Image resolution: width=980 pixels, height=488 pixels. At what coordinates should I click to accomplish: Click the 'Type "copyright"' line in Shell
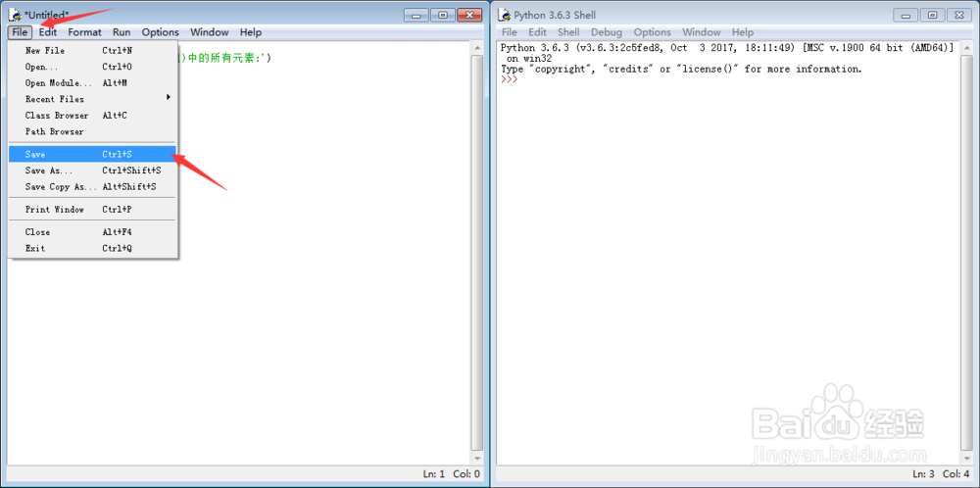pyautogui.click(x=681, y=69)
